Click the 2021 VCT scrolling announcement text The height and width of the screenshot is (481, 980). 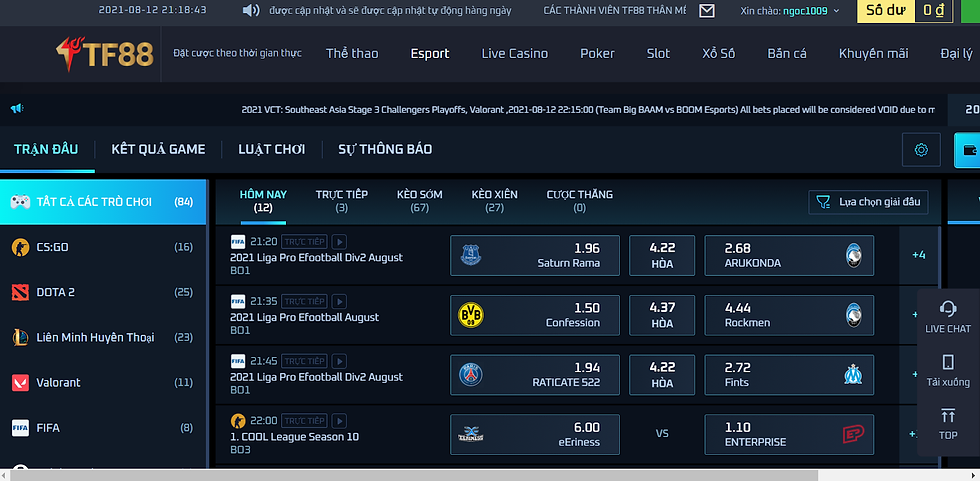(x=588, y=110)
